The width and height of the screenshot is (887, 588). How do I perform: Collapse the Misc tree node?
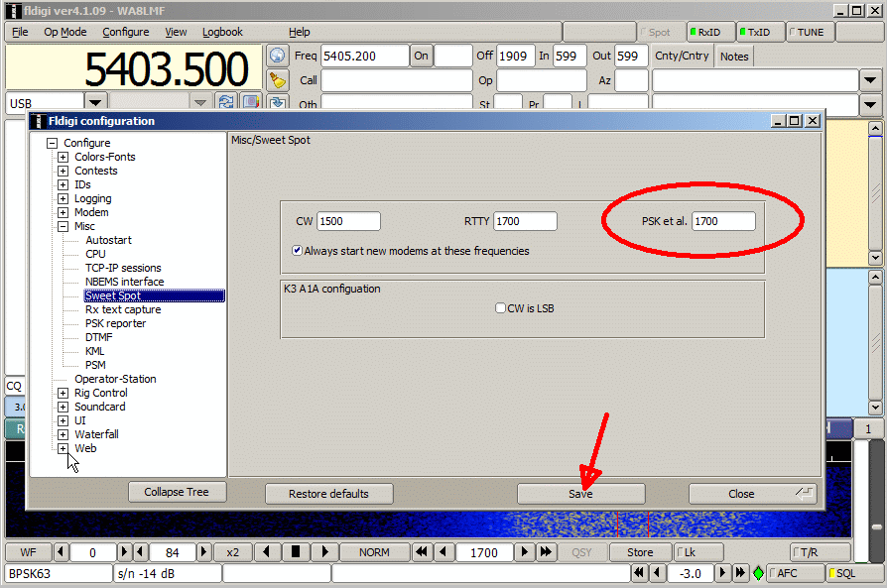(63, 226)
